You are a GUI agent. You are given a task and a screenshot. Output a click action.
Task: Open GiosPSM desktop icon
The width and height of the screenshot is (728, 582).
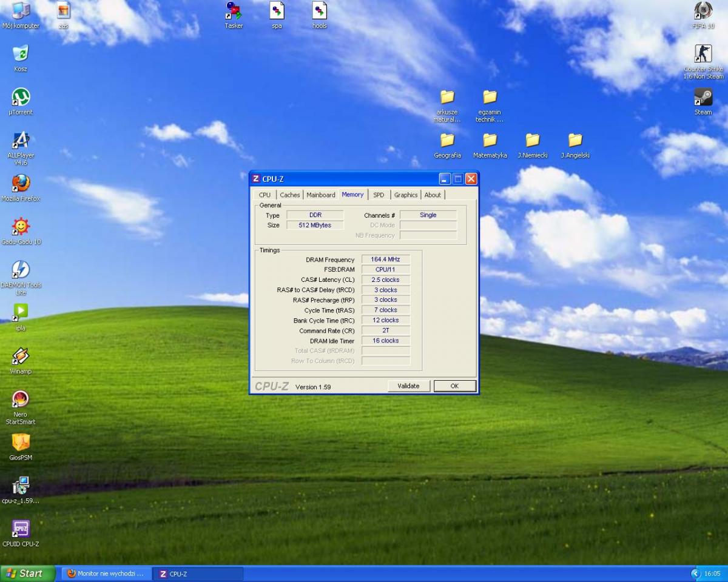click(21, 447)
